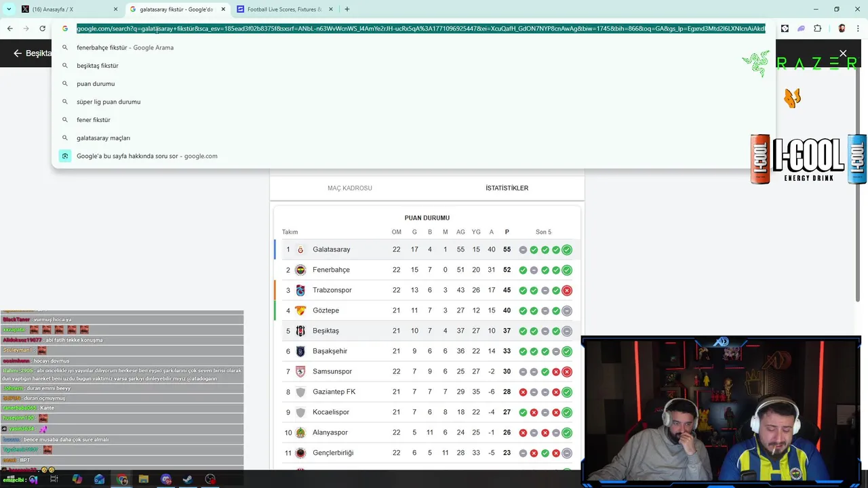Viewport: 868px width, 488px height.
Task: Open the Chrome three-dot menu
Action: coord(858,28)
